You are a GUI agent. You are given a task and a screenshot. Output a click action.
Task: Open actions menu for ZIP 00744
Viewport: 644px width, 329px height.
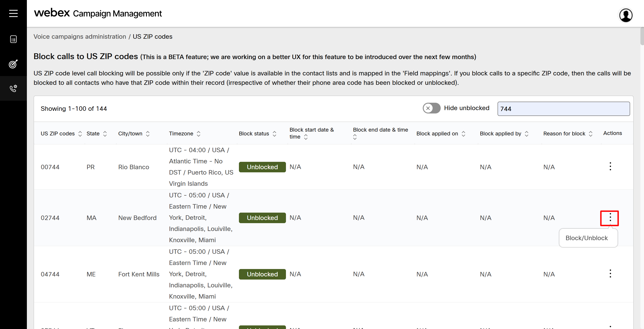point(610,166)
